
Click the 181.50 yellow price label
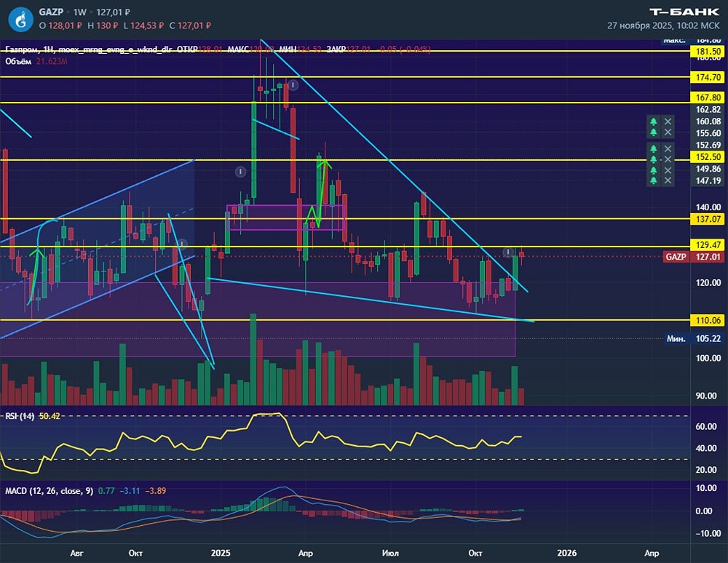[708, 52]
